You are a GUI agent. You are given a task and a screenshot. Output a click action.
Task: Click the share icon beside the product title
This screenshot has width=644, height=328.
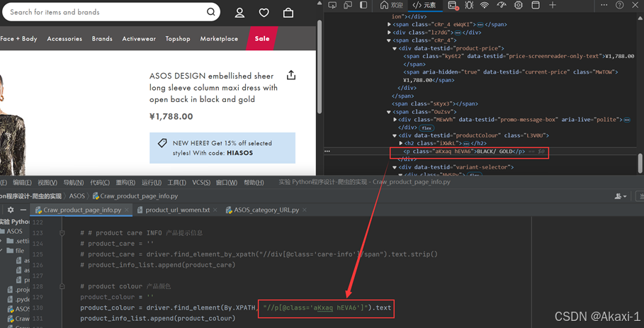[x=291, y=74]
